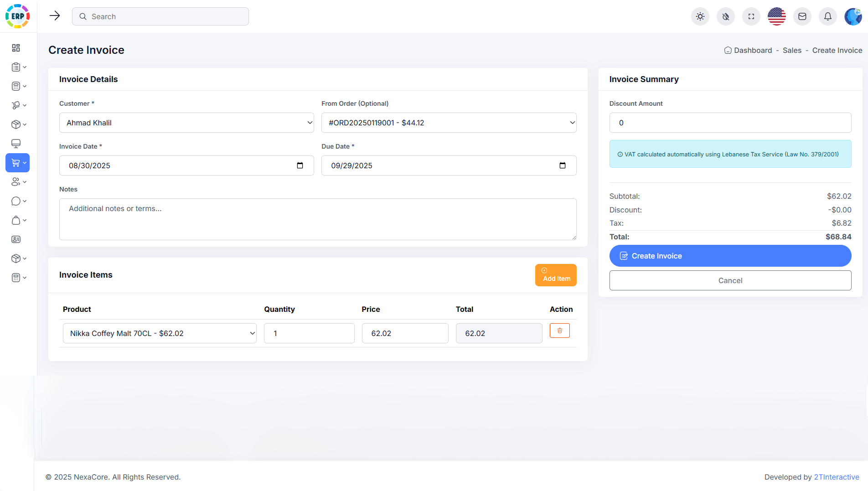Screen dimensions: 868x491
Task: Navigate to Sales in the breadcrumb
Action: tap(792, 50)
